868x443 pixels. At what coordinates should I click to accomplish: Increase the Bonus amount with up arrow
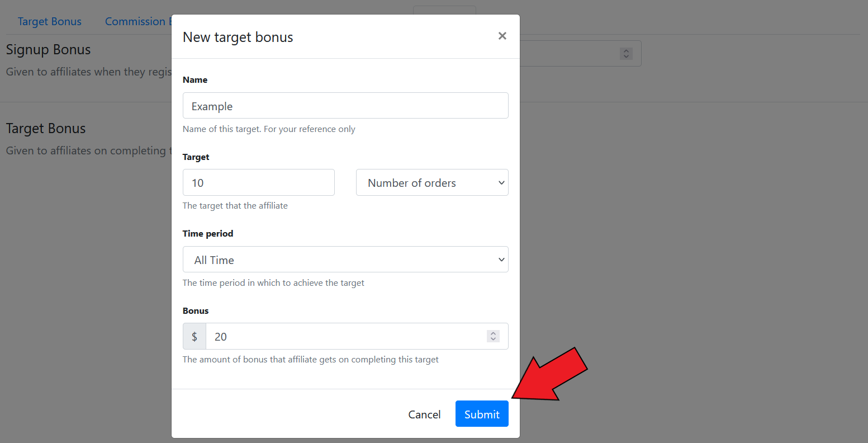tap(492, 333)
